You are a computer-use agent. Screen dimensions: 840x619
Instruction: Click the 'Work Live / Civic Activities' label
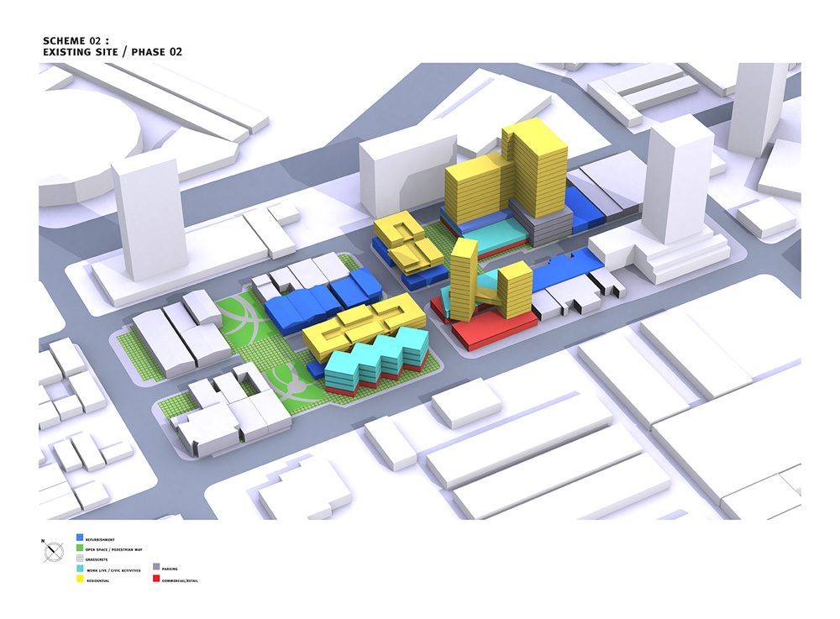point(113,570)
